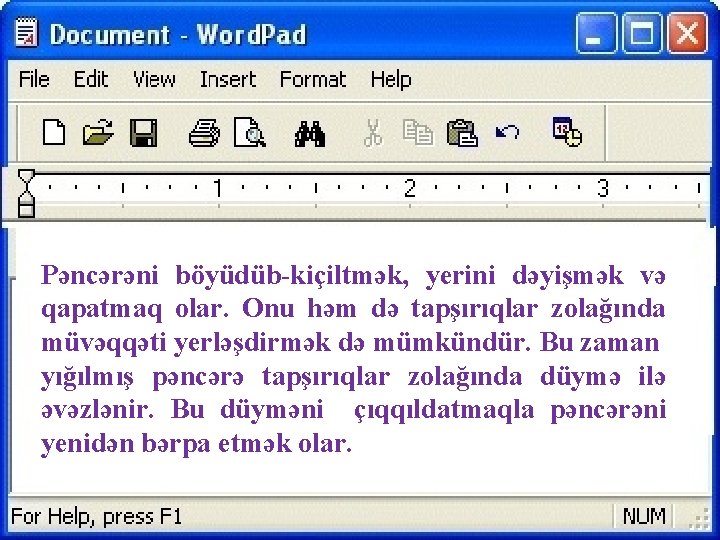Open the Help menu
Viewport: 720px width, 540px height.
391,79
